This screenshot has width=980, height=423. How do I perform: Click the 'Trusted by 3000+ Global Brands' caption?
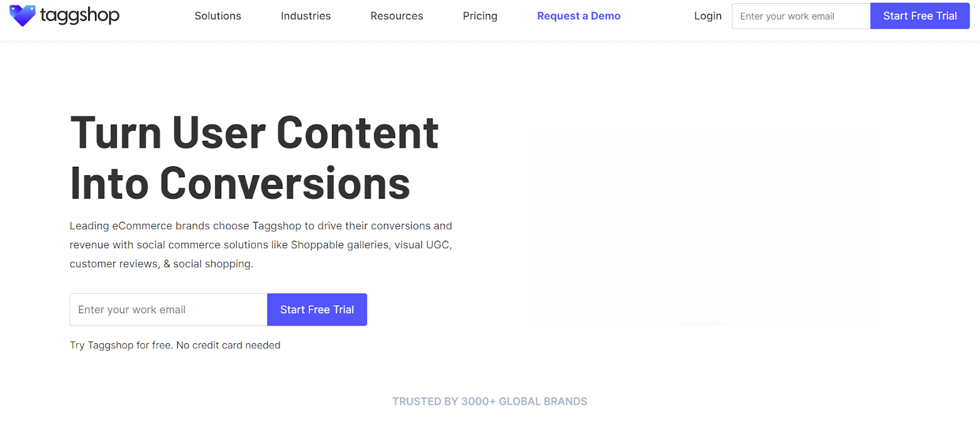point(489,402)
